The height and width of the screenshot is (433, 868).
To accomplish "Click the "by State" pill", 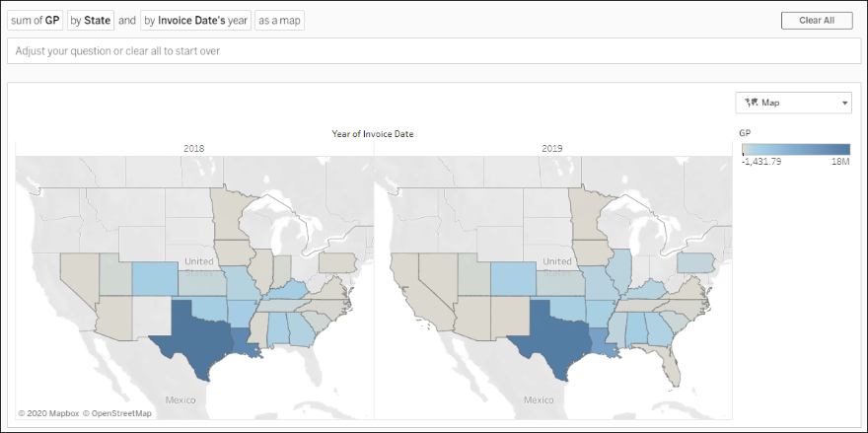I will pyautogui.click(x=90, y=20).
